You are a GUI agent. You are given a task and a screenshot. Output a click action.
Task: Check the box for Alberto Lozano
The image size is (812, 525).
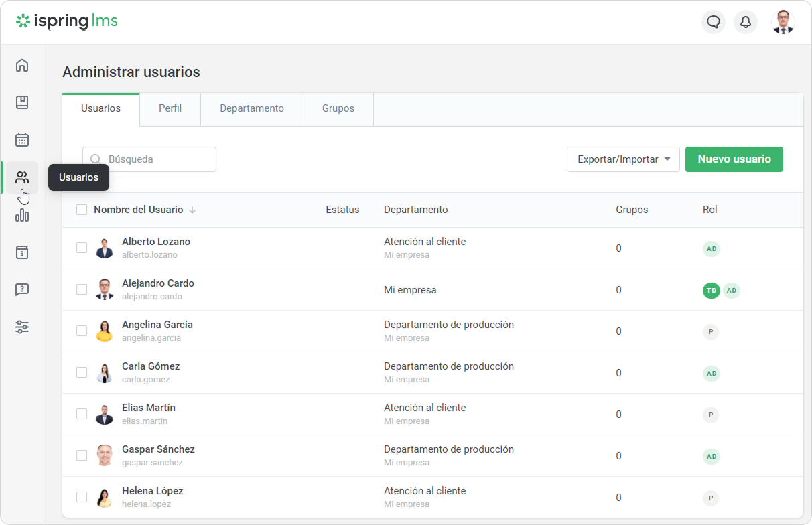click(x=82, y=248)
